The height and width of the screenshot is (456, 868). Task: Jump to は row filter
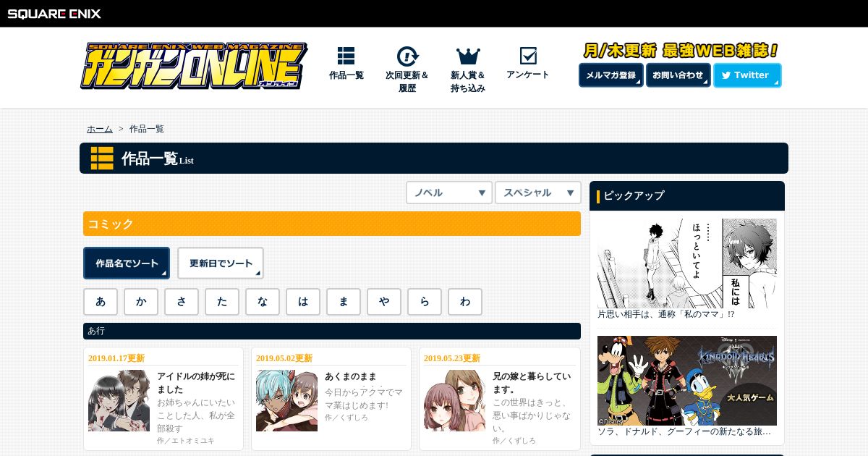[x=303, y=302]
